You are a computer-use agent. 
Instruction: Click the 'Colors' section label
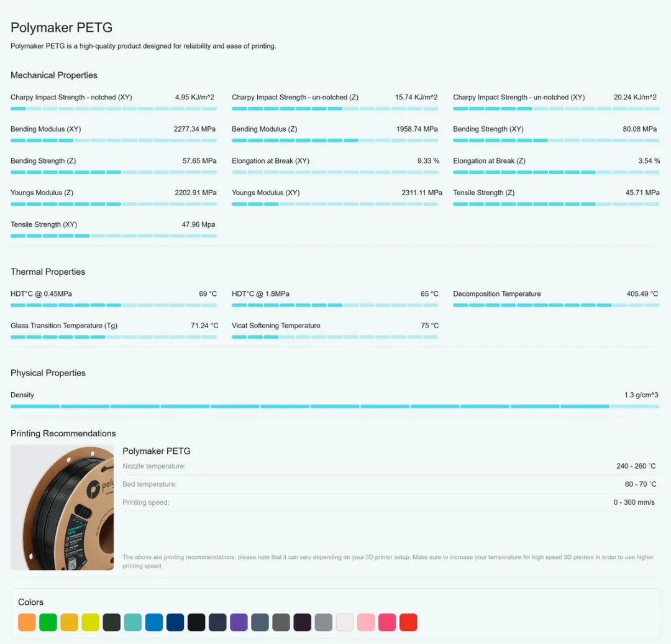[31, 602]
